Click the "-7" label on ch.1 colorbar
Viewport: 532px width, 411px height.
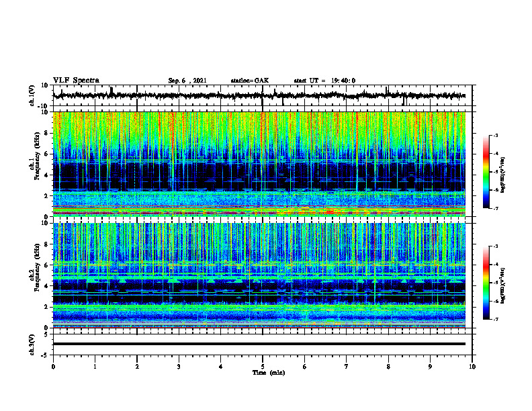coord(496,208)
